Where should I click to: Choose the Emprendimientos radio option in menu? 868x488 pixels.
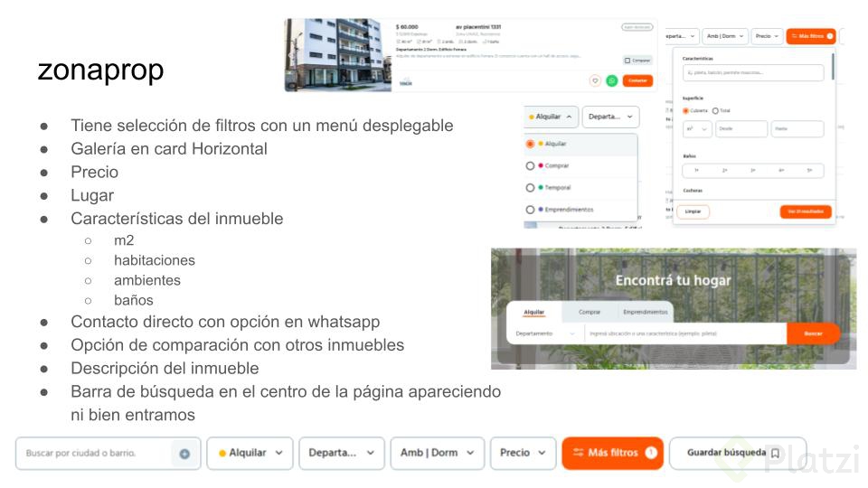[530, 210]
